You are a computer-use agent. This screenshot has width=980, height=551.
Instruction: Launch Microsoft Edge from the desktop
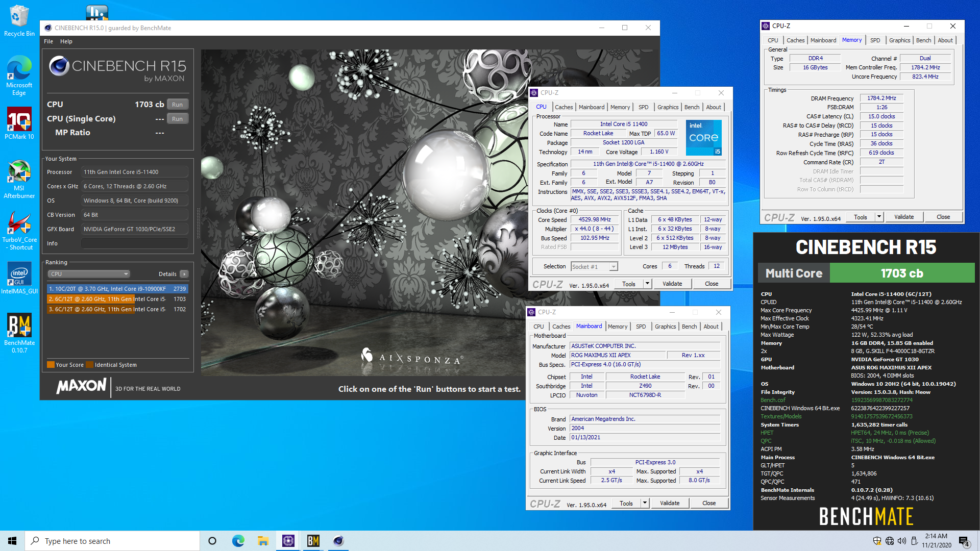(19, 75)
